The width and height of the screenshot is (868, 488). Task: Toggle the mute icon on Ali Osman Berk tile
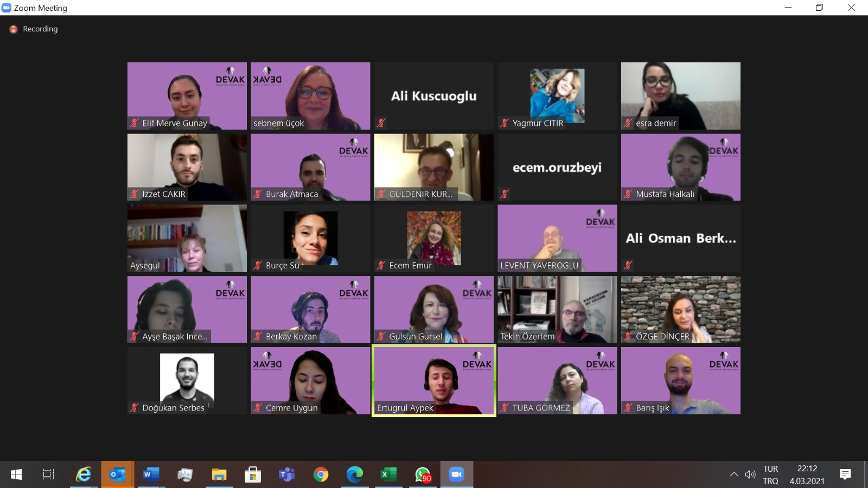click(628, 265)
